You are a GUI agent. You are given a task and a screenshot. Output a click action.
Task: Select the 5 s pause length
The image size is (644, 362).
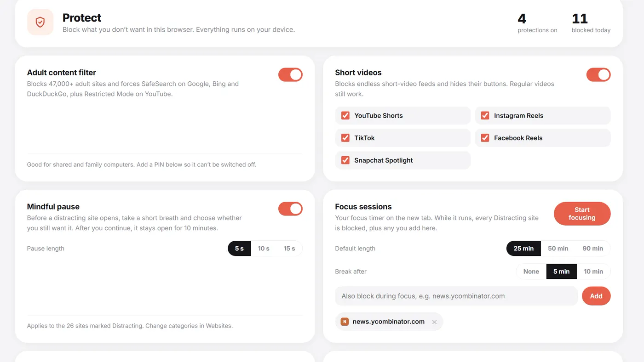239,249
